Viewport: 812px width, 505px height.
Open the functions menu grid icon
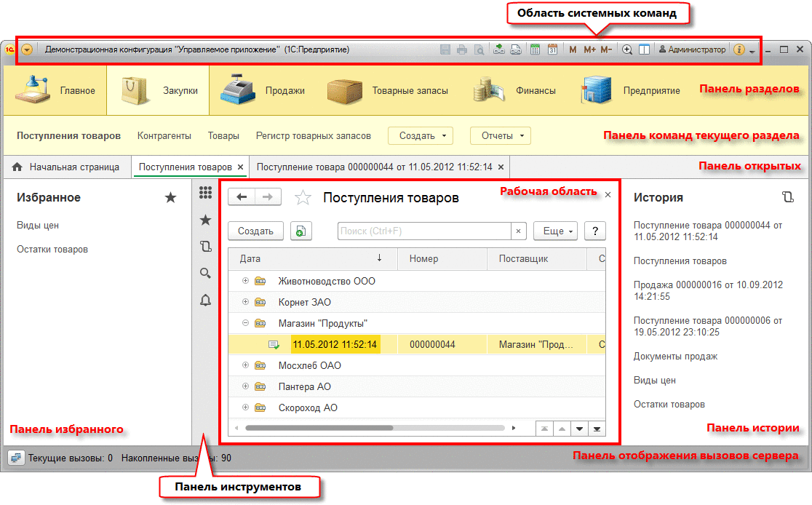(x=206, y=193)
